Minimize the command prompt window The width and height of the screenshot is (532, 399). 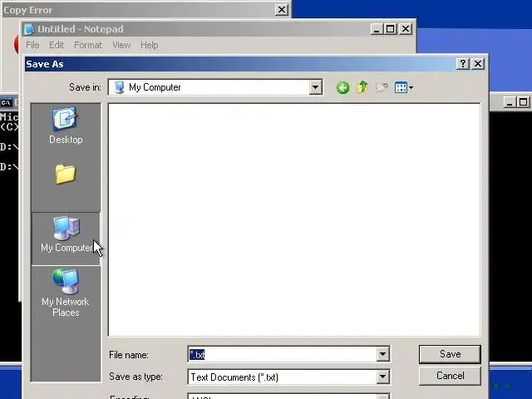509,102
